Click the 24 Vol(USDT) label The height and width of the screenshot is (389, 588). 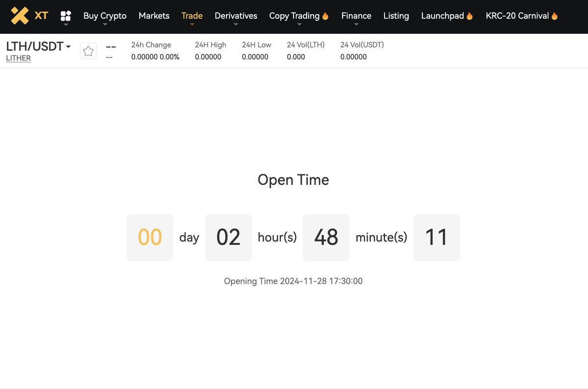click(362, 45)
